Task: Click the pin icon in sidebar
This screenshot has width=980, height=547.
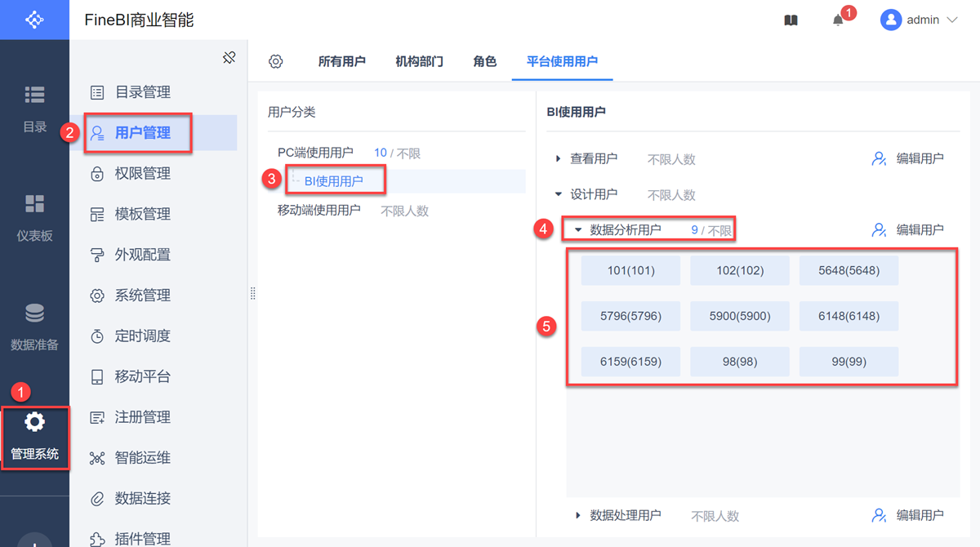Action: coord(229,57)
